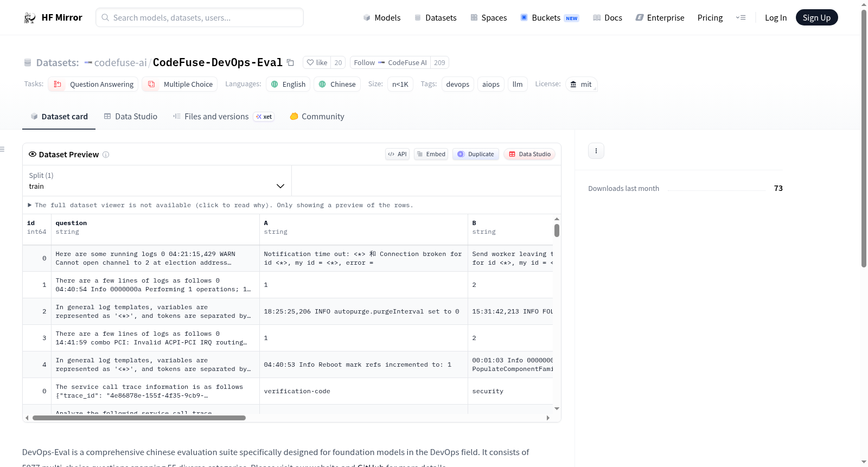Click the 'Here are some running logs' question cell
This screenshot has height=467, width=868.
tap(155, 258)
